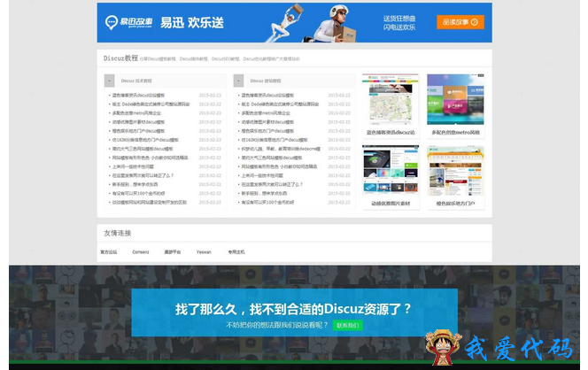Open 简约大气三色网站模板 in 技术教程 list

[143, 149]
